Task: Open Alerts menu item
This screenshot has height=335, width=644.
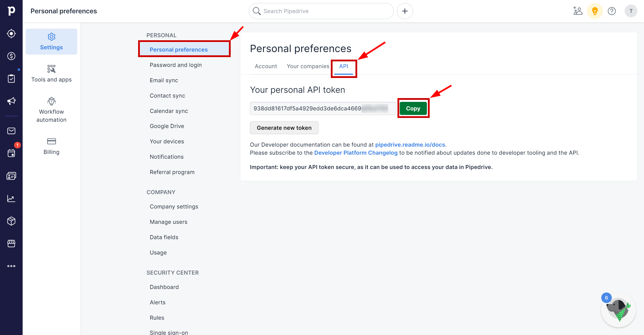Action: coord(158,302)
